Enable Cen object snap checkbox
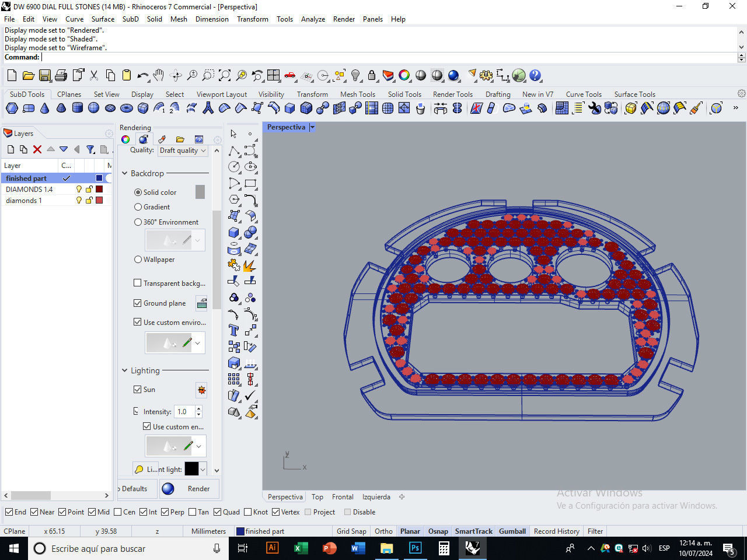Screen dimensions: 747x560 tap(118, 512)
